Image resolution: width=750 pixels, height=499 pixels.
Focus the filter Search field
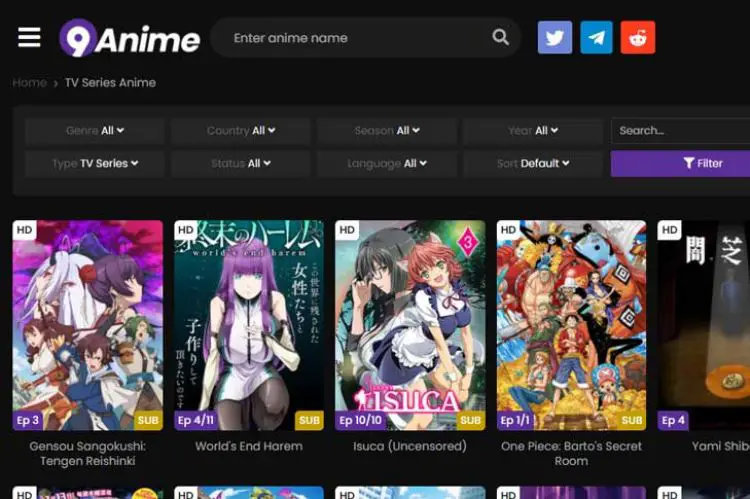click(x=680, y=131)
